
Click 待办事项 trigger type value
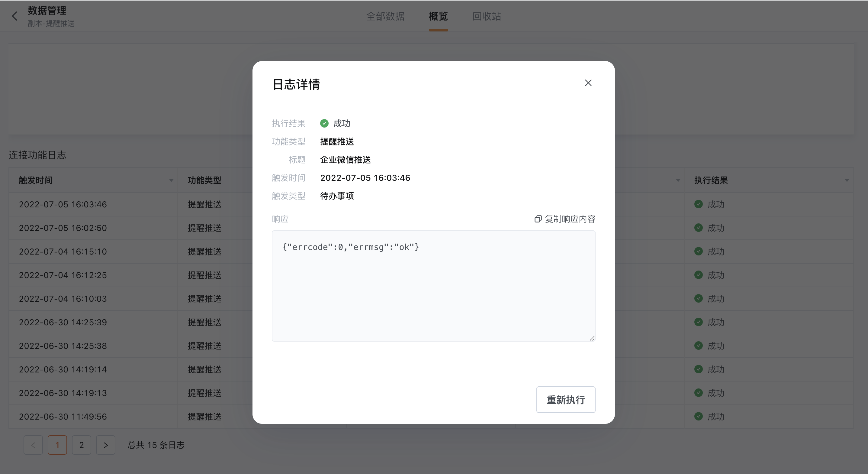[x=337, y=196]
